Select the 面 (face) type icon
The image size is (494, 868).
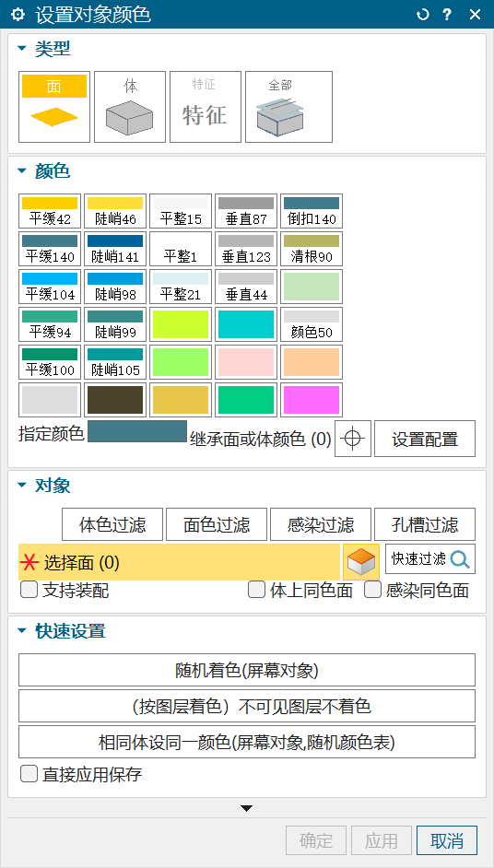pos(54,107)
